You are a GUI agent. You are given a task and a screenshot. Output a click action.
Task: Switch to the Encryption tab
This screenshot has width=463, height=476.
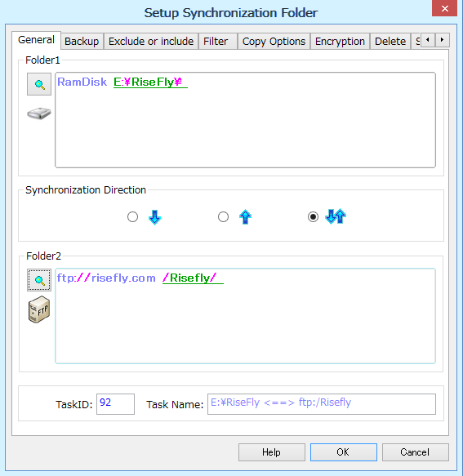pyautogui.click(x=340, y=42)
